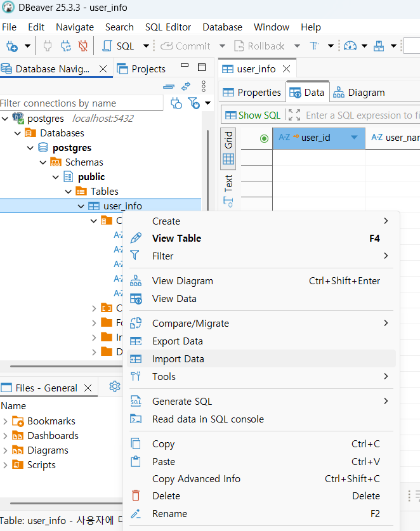Open a new SQL script via SQL button

118,46
